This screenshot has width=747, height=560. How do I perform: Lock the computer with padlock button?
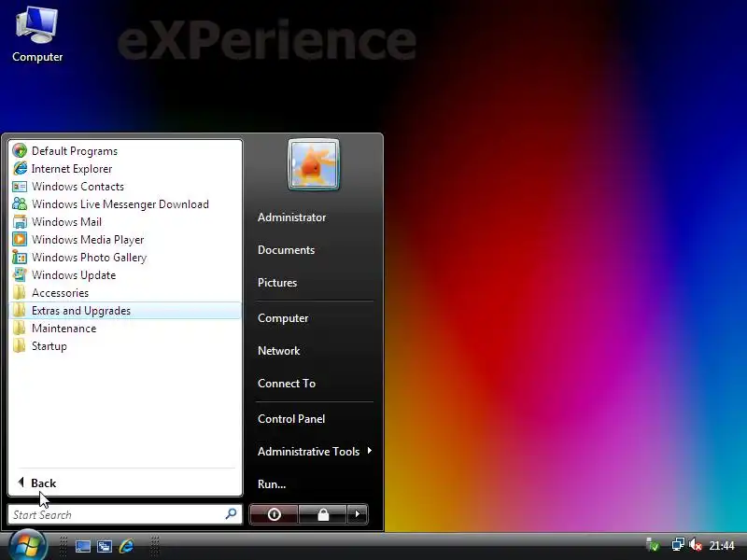click(323, 514)
